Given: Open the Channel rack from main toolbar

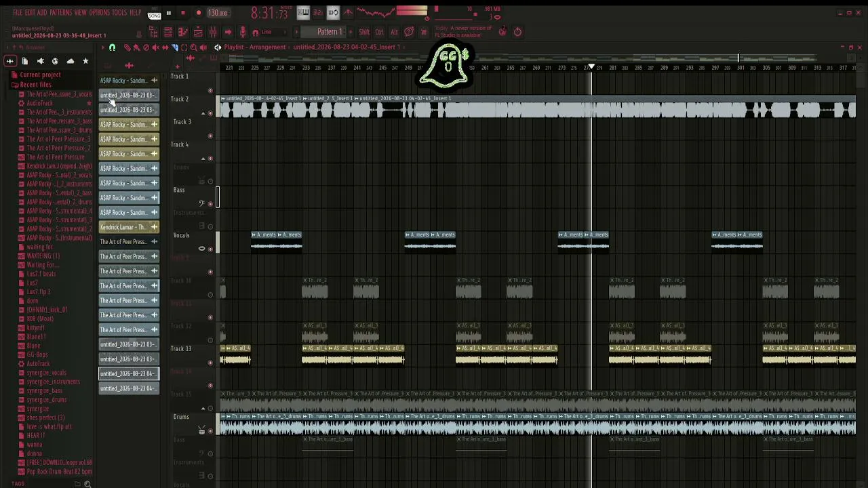Looking at the screenshot, I should point(167,32).
